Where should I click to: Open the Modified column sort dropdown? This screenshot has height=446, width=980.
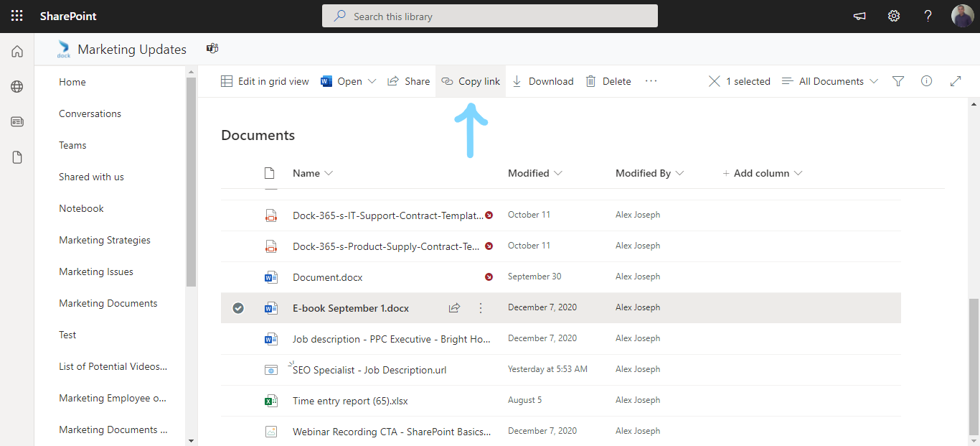560,172
